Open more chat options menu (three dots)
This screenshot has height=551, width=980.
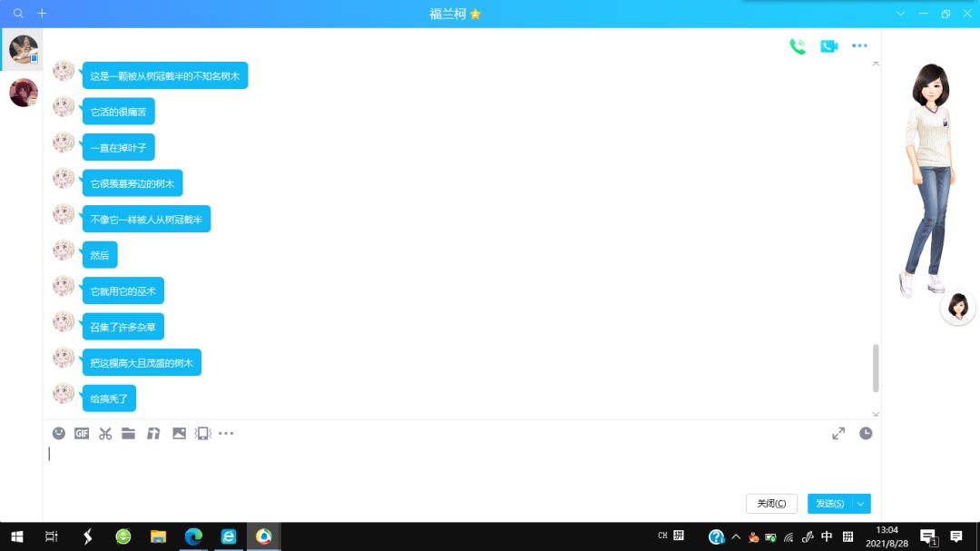pyautogui.click(x=860, y=45)
